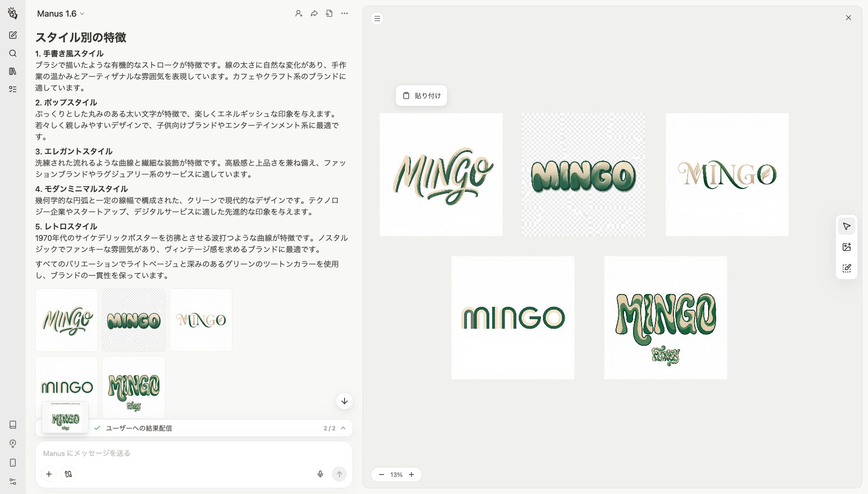Select the cursor tool in the canvas panel

pyautogui.click(x=847, y=226)
